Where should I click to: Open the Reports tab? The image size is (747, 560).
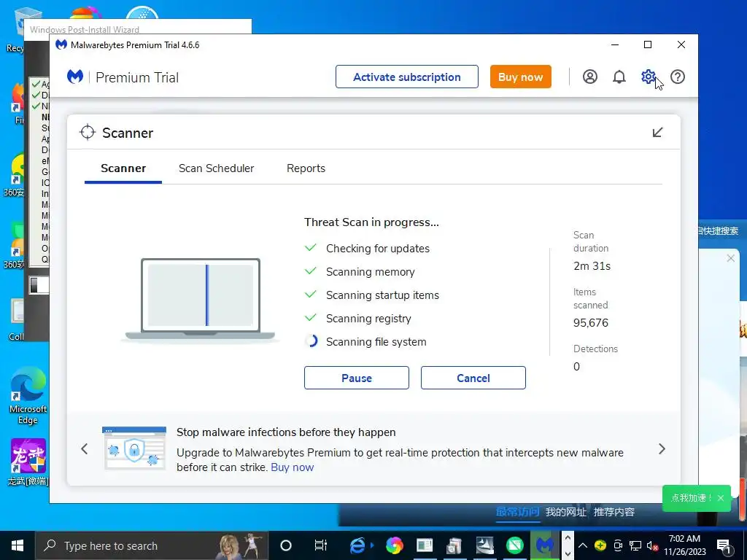pos(306,168)
